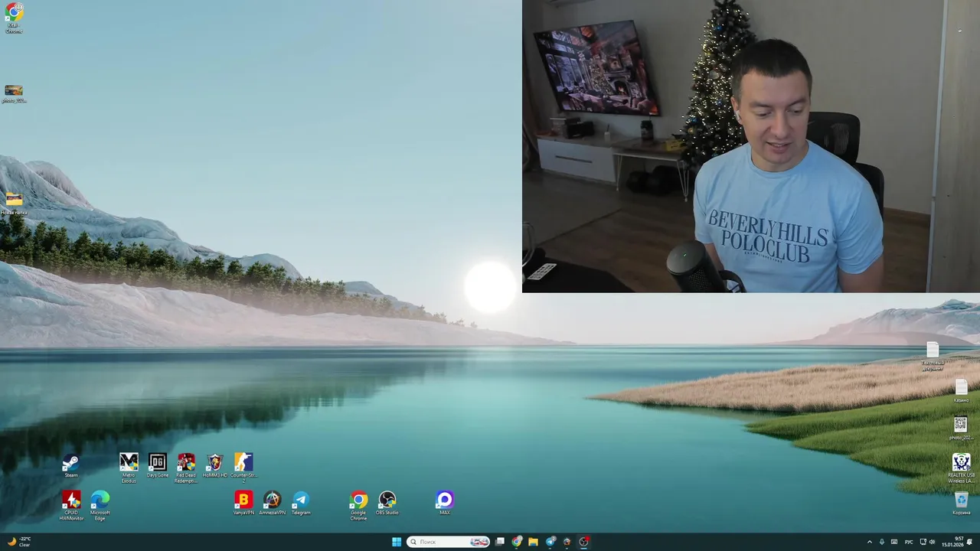Select the Новая папка folder icon
Screen dimensions: 980x551
[14, 204]
